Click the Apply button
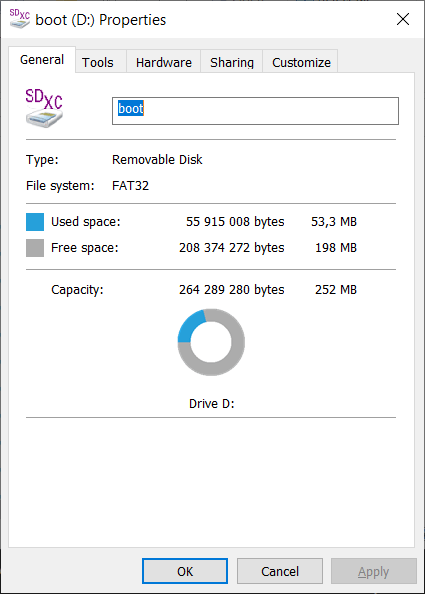Image resolution: width=425 pixels, height=594 pixels. 373,571
